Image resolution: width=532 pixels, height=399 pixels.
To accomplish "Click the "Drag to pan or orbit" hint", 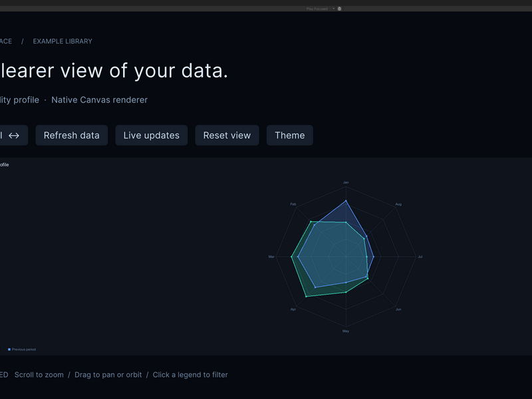I will click(108, 375).
